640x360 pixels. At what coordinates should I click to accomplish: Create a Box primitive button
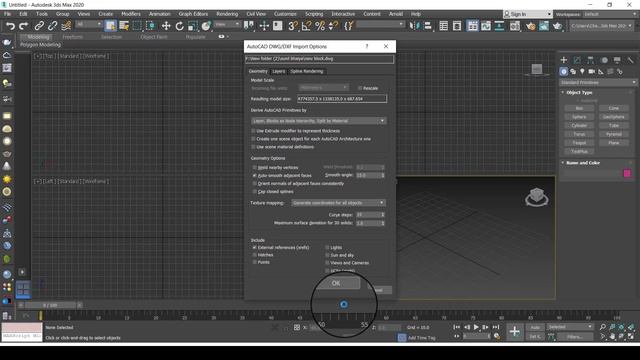coord(579,108)
